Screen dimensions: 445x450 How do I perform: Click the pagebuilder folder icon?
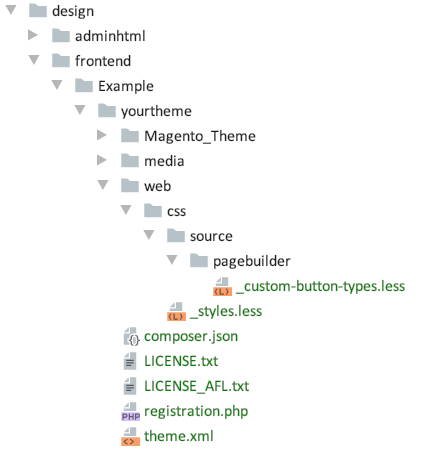[199, 261]
